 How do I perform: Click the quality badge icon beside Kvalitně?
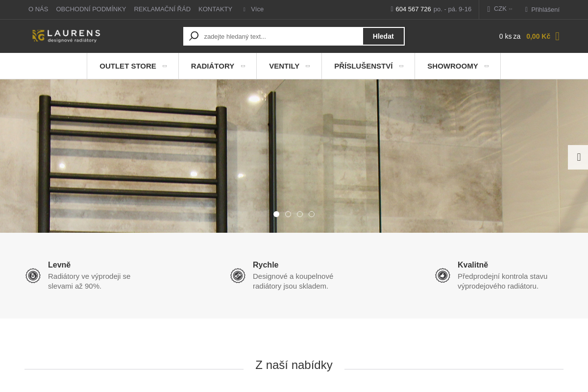click(x=442, y=275)
